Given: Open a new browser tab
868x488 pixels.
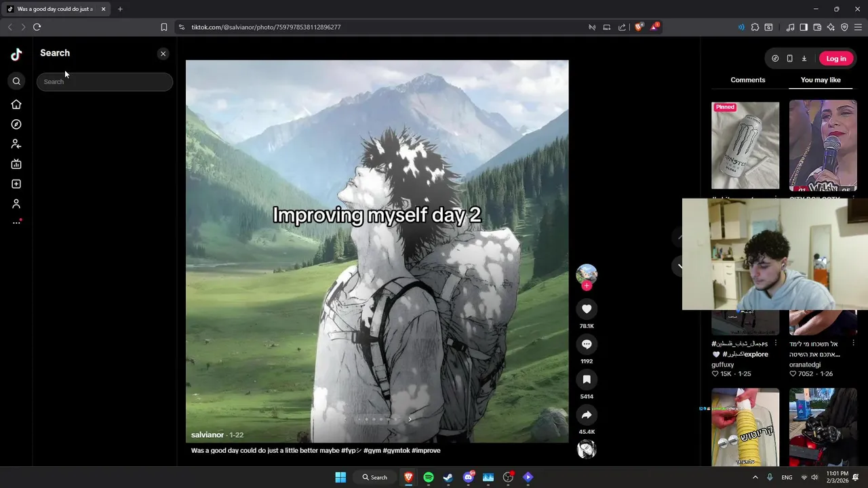Looking at the screenshot, I should 120,9.
